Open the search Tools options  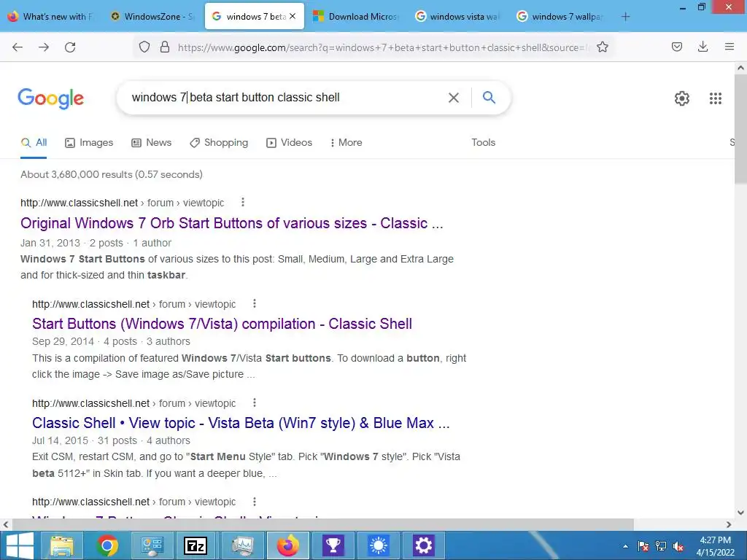483,142
